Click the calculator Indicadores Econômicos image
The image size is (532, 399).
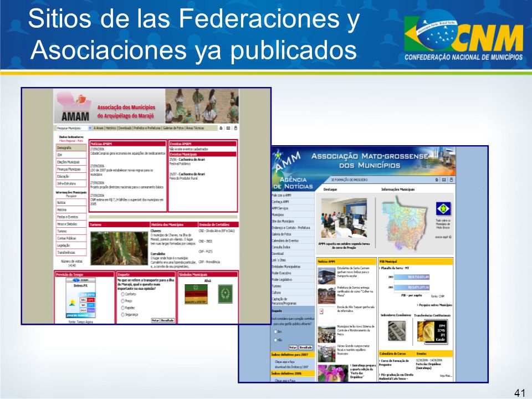396,331
